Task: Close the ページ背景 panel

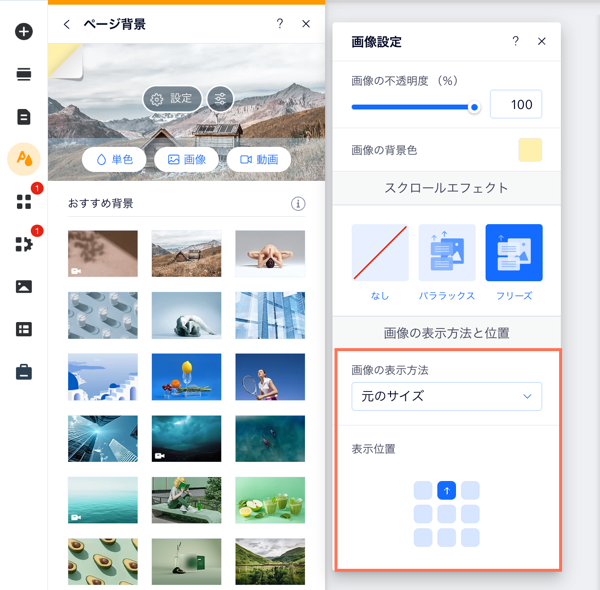Action: [306, 24]
